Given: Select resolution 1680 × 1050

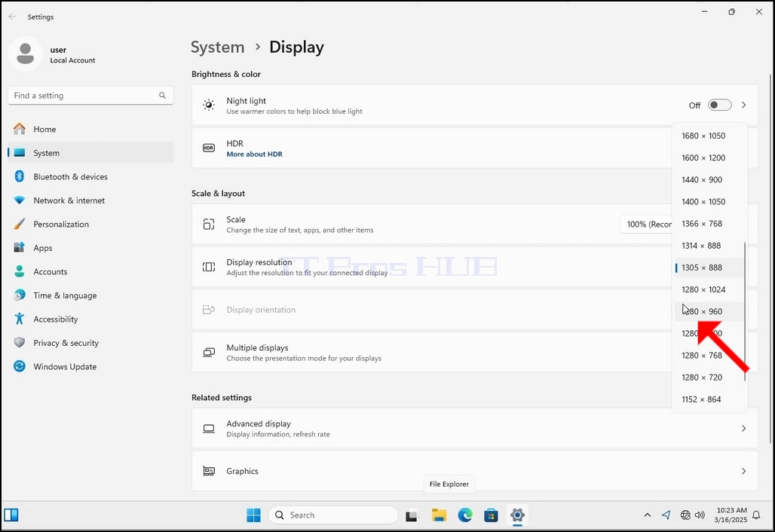Looking at the screenshot, I should pos(709,136).
